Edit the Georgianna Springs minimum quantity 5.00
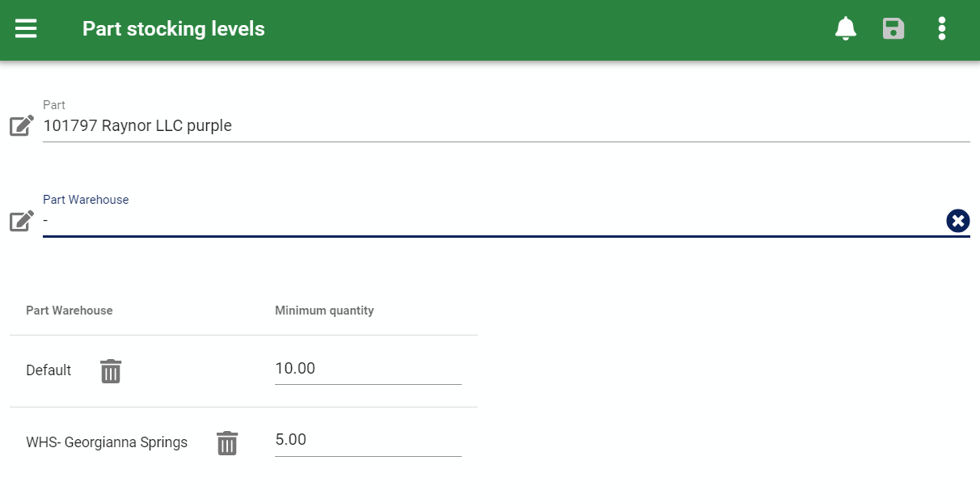The image size is (980, 503). coord(368,440)
